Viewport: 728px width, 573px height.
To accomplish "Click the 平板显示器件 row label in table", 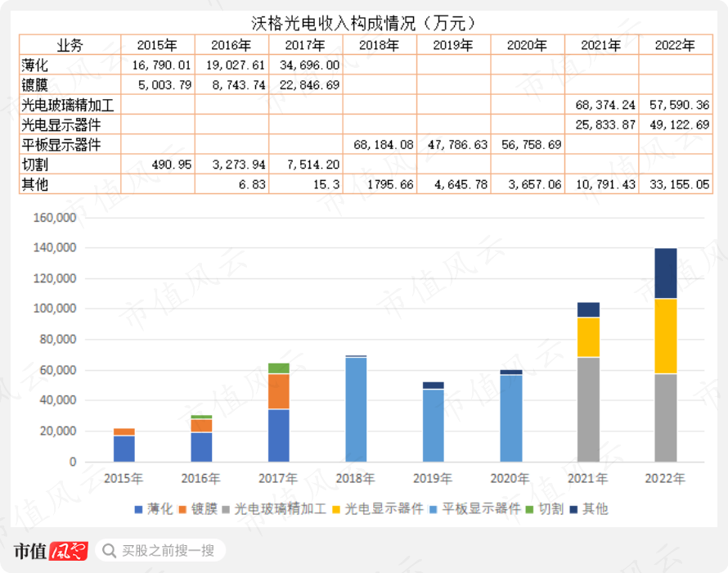I will (61, 145).
